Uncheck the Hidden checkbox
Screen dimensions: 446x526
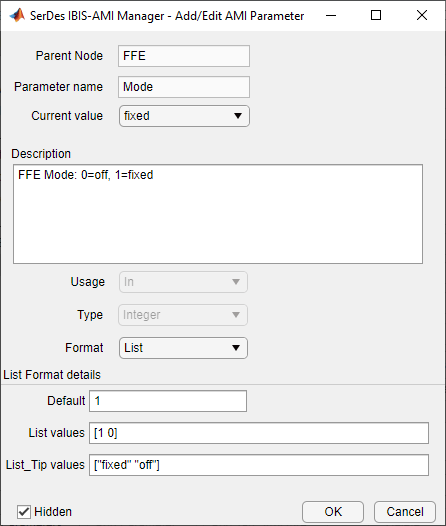coord(24,512)
